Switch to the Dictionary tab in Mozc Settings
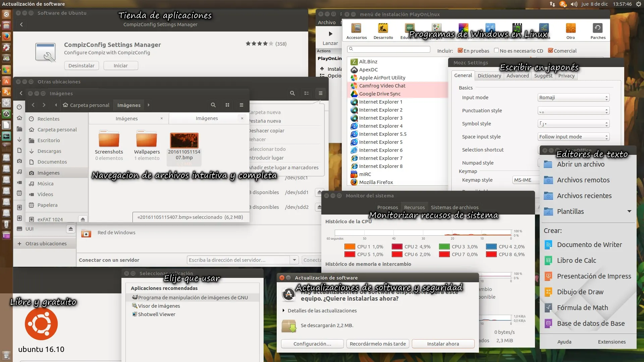The image size is (644, 362). tap(489, 75)
